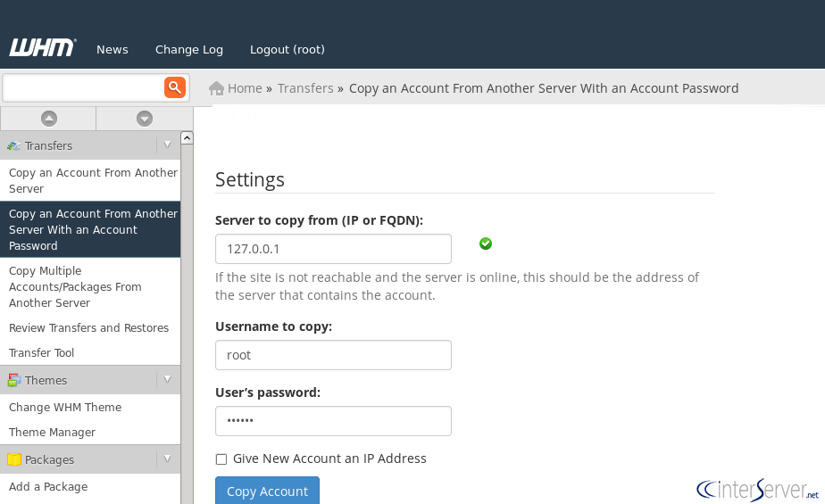Collapse all sidebar sections with up arrow
Image resolution: width=825 pixels, height=504 pixels.
tap(49, 119)
